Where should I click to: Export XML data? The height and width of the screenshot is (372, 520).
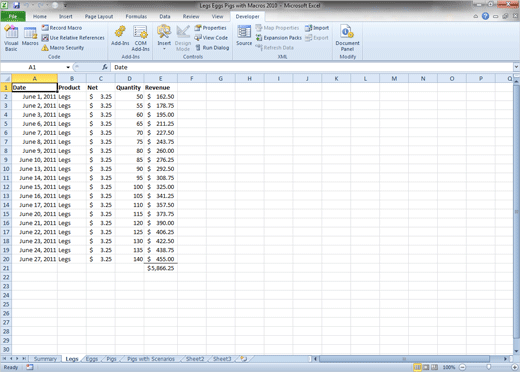point(317,38)
